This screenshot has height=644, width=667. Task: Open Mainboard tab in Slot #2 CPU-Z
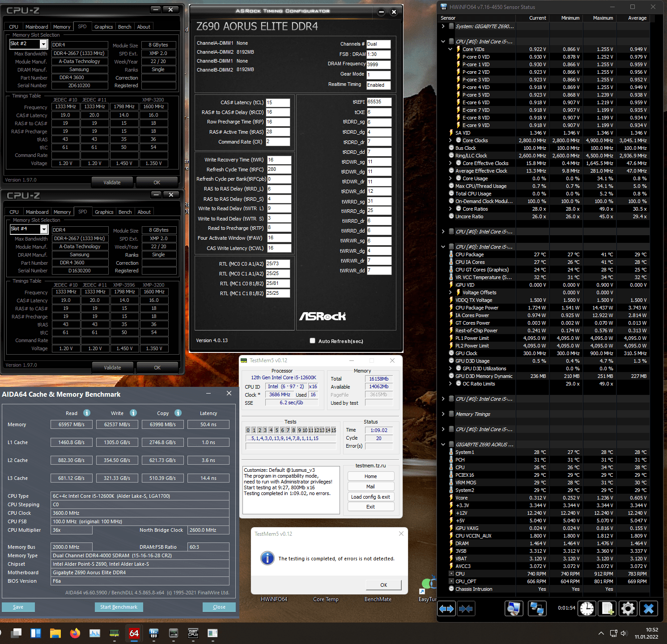coord(37,27)
